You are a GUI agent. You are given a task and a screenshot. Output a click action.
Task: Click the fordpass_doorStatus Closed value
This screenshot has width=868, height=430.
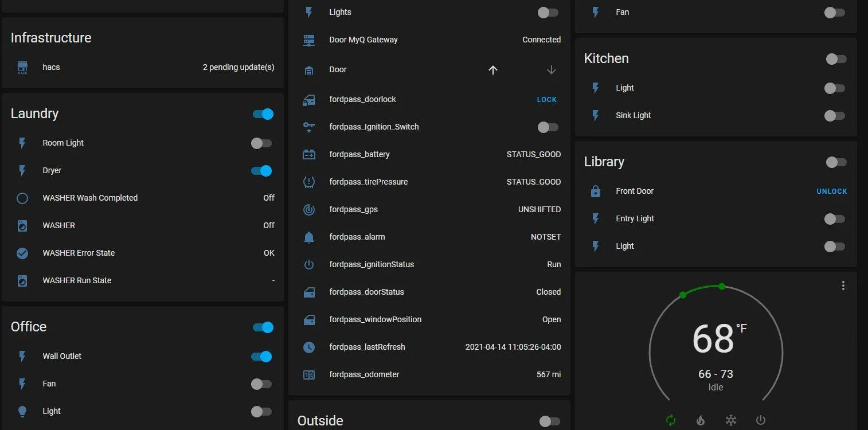pos(549,292)
